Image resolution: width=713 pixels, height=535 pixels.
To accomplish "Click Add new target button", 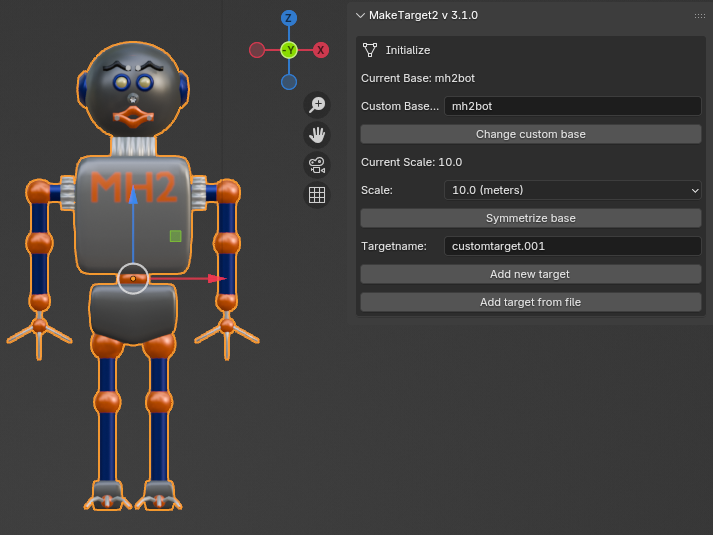I will [530, 274].
